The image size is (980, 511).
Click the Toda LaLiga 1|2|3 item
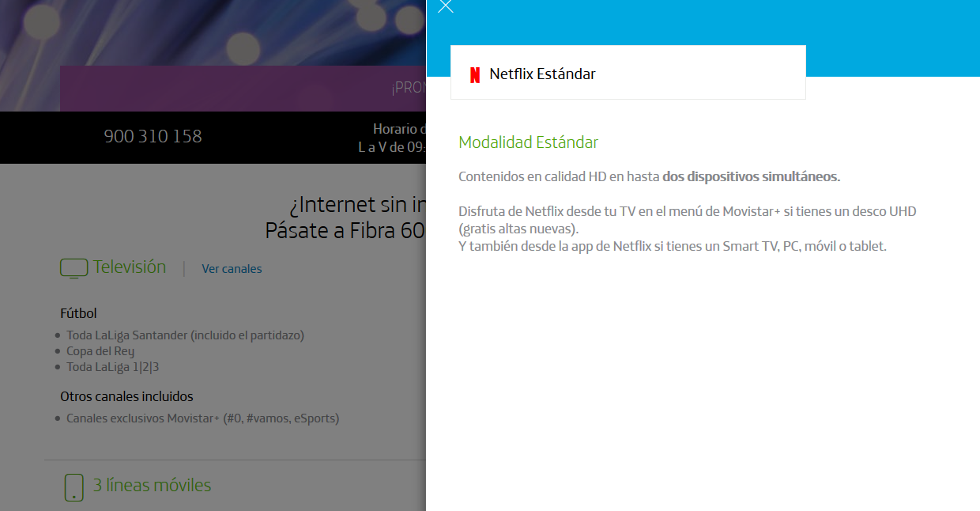tap(113, 367)
